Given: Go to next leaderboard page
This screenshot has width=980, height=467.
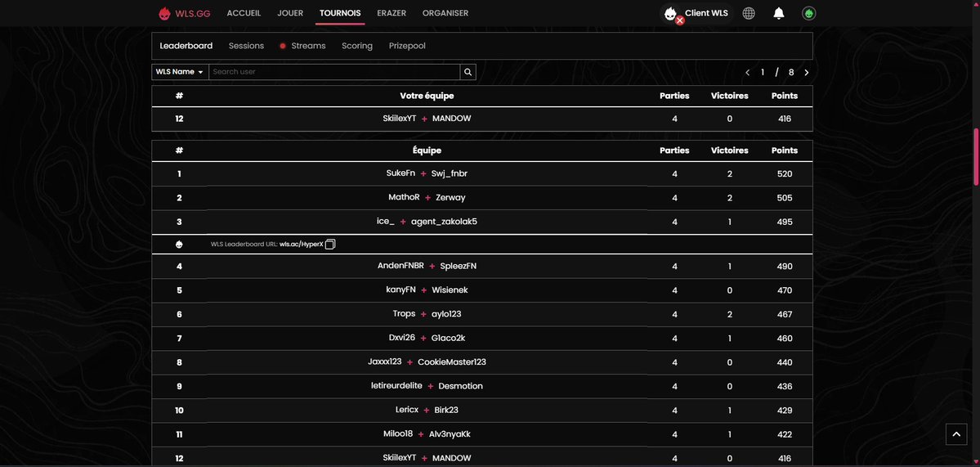Looking at the screenshot, I should [x=806, y=73].
